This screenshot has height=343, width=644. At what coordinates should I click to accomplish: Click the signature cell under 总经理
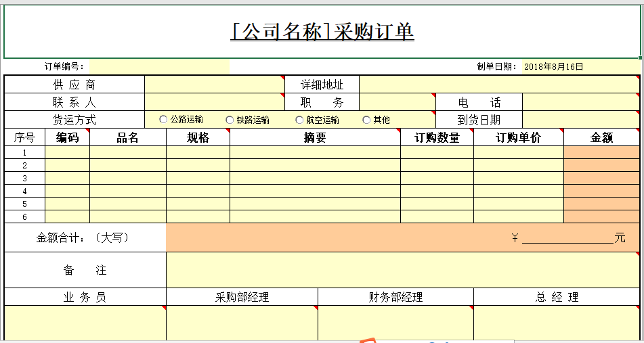[x=556, y=323]
